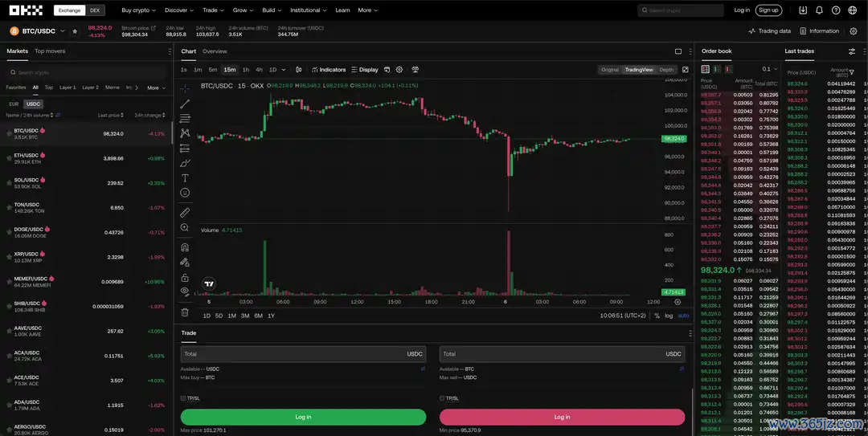Select the Depth chart view
The height and width of the screenshot is (436, 868).
(x=666, y=70)
